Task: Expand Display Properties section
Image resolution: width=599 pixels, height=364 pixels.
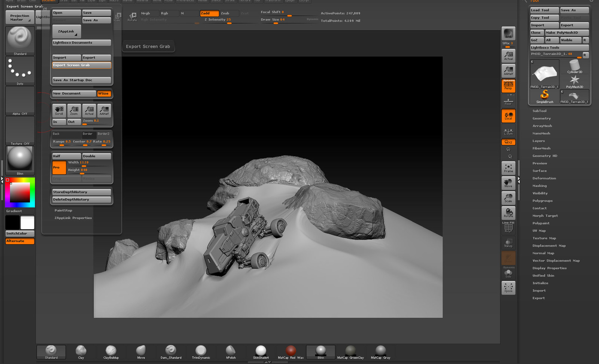Action: pyautogui.click(x=550, y=268)
